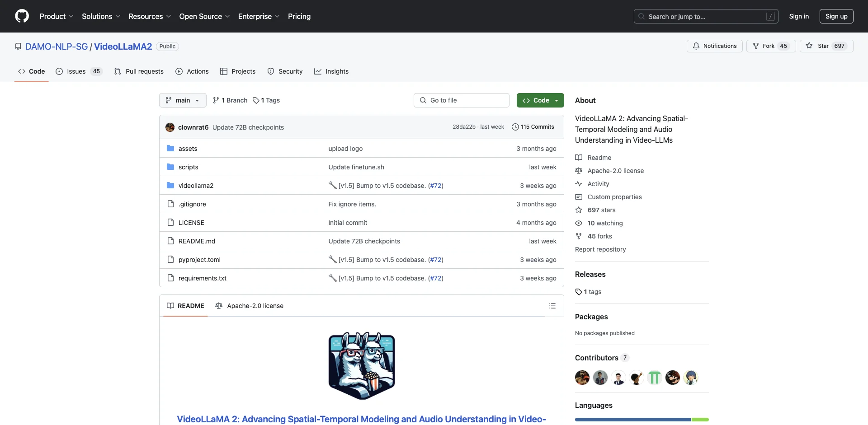View the 697 stars link
Viewport: 868px width, 425px height.
(x=595, y=210)
